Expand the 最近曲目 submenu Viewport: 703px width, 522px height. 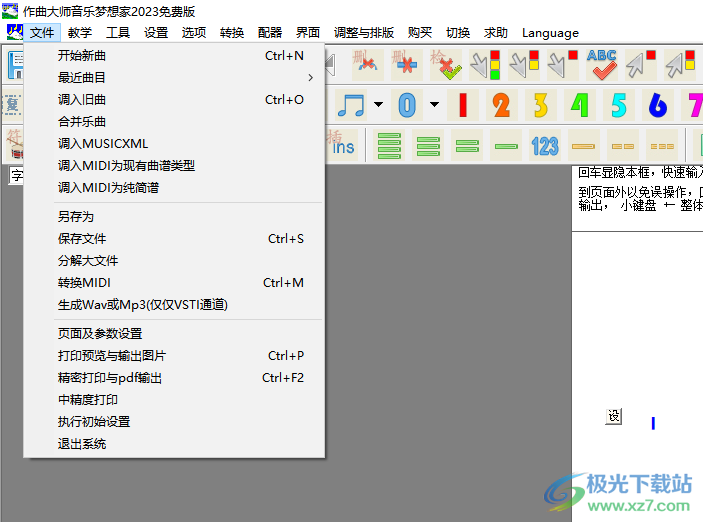174,78
